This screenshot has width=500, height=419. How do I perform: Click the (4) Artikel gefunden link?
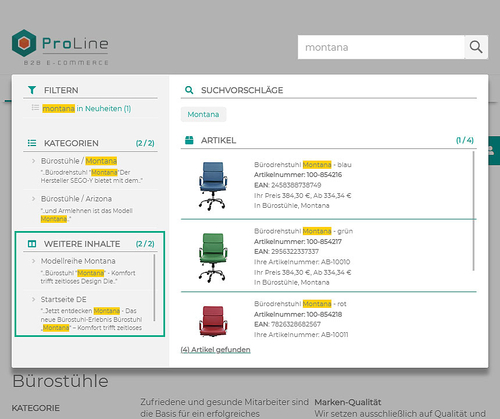[215, 350]
